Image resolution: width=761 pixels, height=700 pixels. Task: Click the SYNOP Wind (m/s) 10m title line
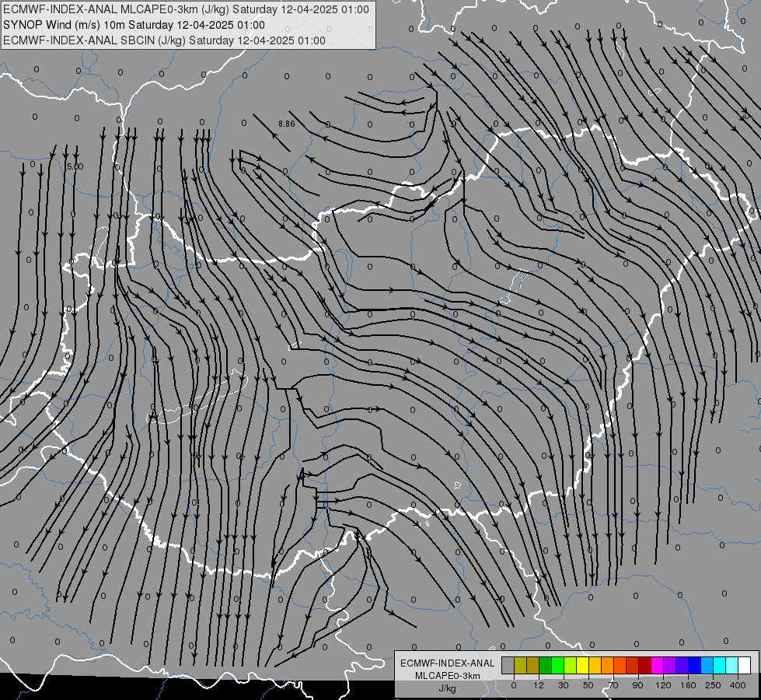pos(134,25)
